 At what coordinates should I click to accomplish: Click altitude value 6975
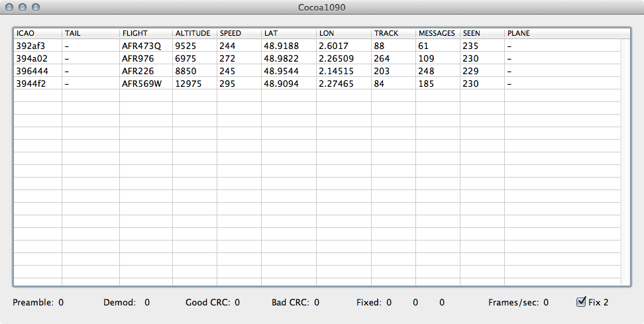coord(186,59)
